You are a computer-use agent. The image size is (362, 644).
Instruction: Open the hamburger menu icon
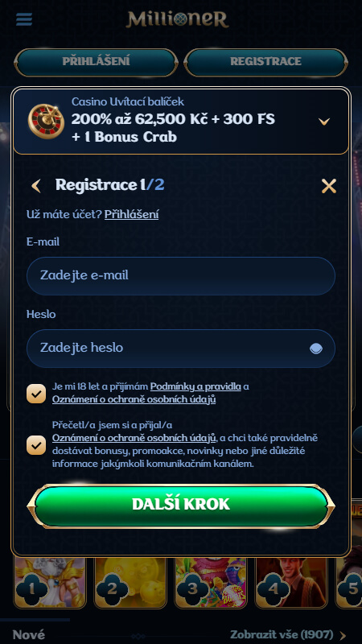point(24,19)
